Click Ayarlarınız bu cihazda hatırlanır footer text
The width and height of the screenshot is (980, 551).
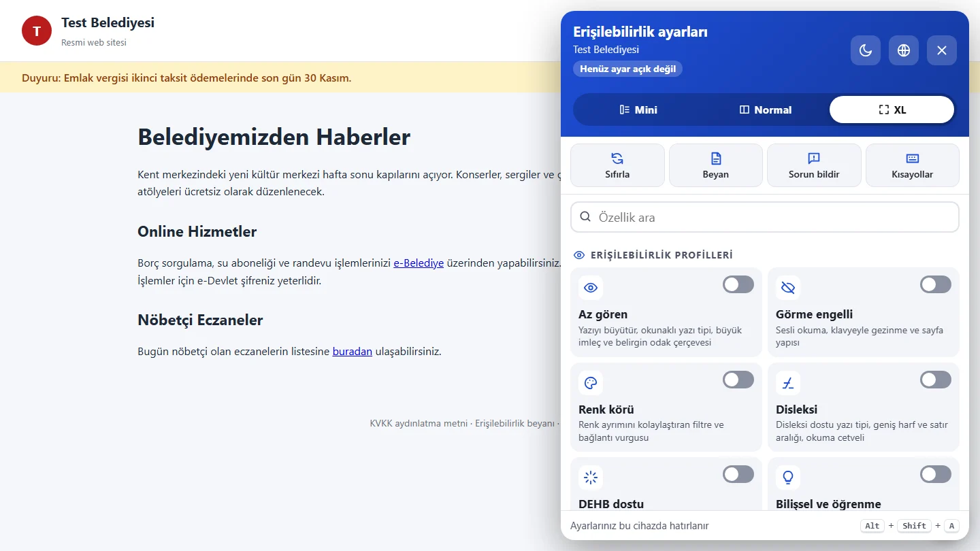click(639, 526)
